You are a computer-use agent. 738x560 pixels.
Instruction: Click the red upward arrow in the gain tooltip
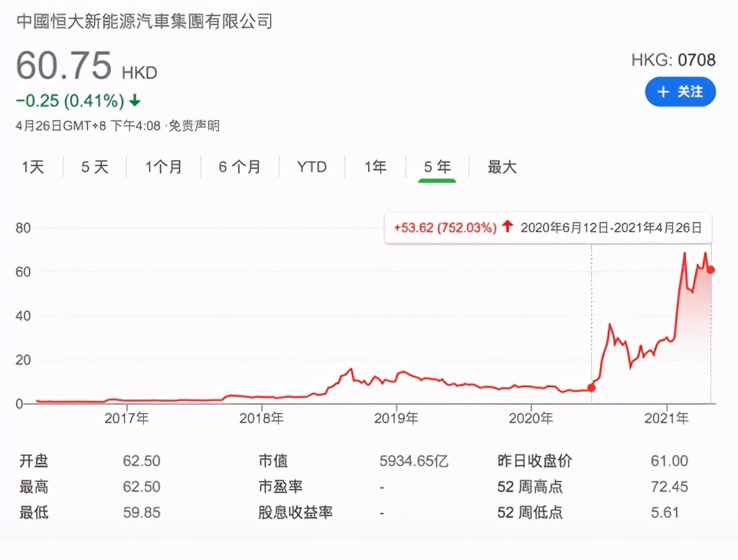tap(507, 227)
